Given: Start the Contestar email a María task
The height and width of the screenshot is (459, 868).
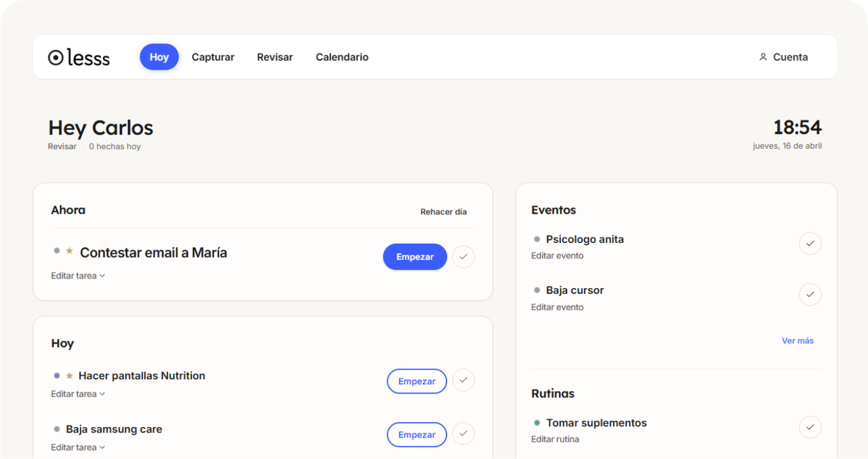Looking at the screenshot, I should click(x=415, y=257).
